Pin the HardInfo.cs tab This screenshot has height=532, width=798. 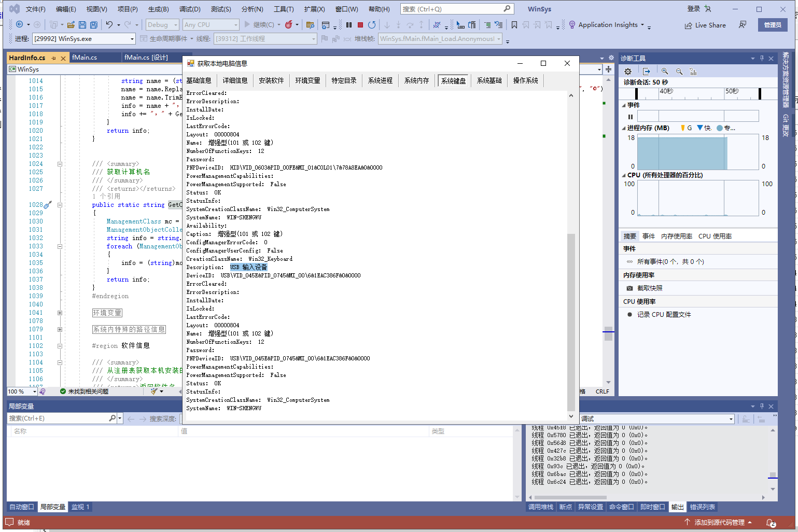(54, 58)
